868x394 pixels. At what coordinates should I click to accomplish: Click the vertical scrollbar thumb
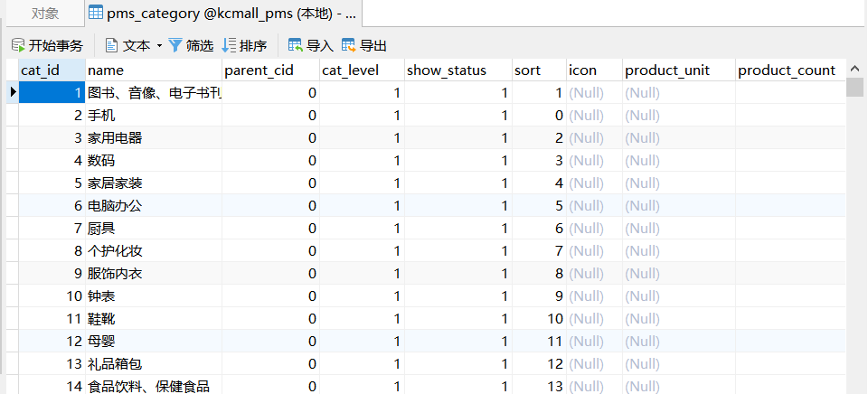tap(855, 88)
